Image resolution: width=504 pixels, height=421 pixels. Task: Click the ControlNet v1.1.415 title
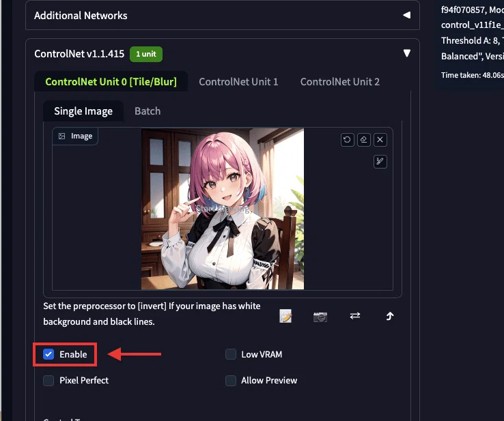[79, 54]
